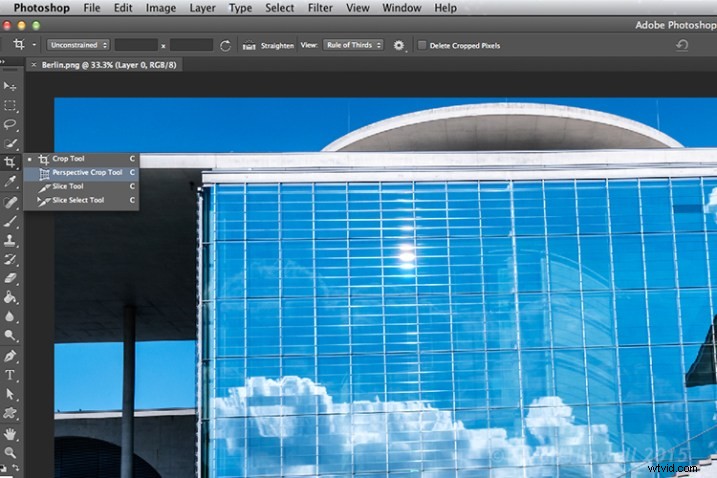Swap foreground and background colors
The height and width of the screenshot is (478, 717).
(x=15, y=467)
